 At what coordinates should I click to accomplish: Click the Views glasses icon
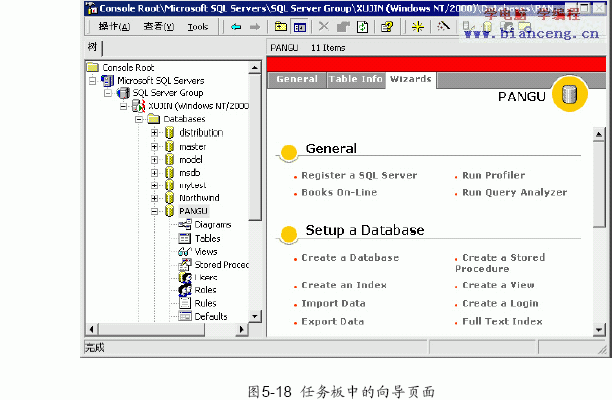(x=184, y=251)
